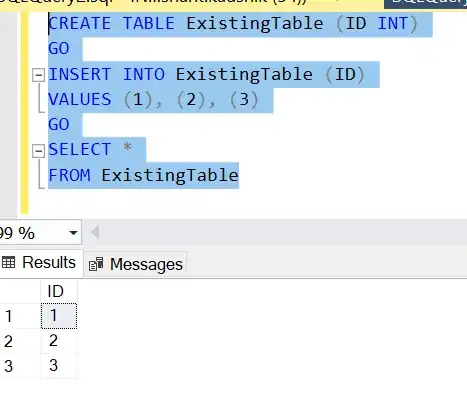The width and height of the screenshot is (467, 415).
Task: Click the VALUES (1), (2), (3) line
Action: (153, 100)
